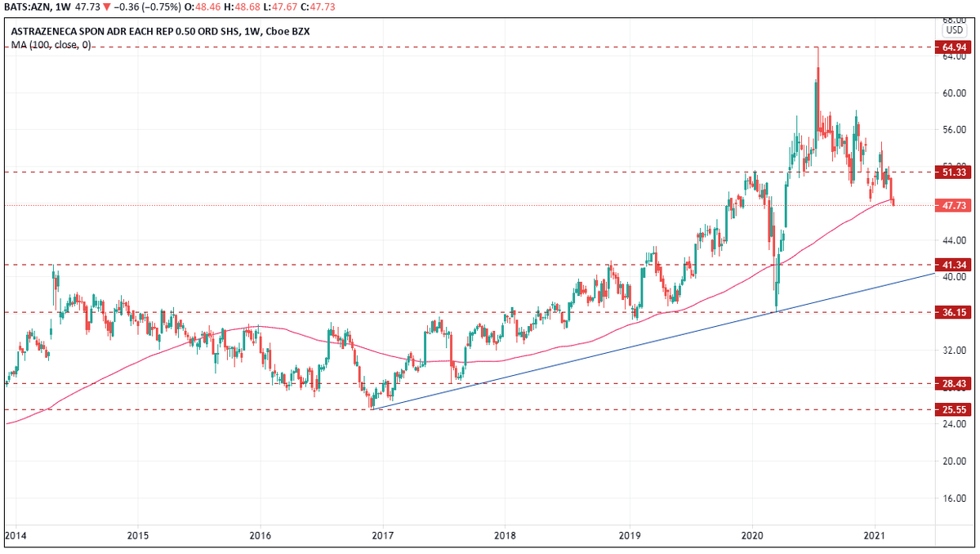Click the 25.55 red price label

point(954,409)
